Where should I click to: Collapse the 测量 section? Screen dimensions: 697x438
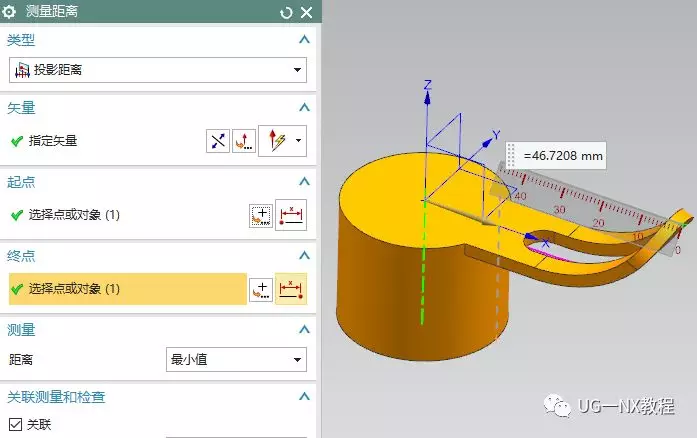[304, 329]
